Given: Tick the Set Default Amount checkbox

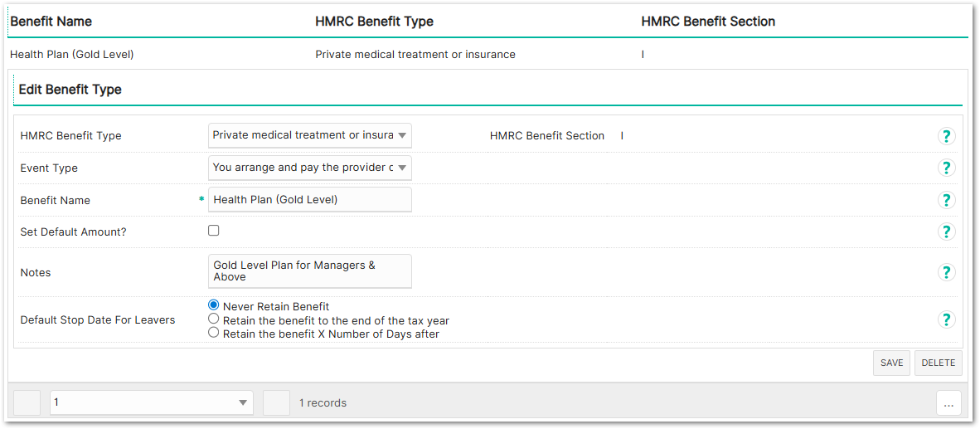Looking at the screenshot, I should [214, 231].
